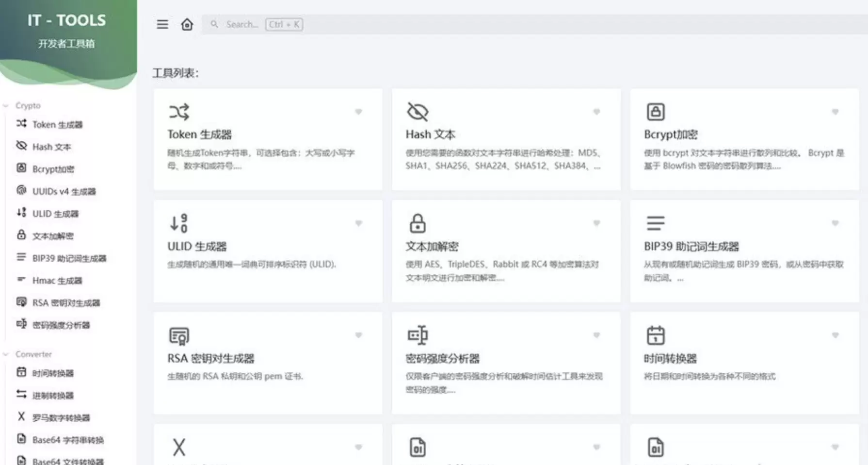868x465 pixels.
Task: Collapse the Crypto section
Action: point(22,105)
